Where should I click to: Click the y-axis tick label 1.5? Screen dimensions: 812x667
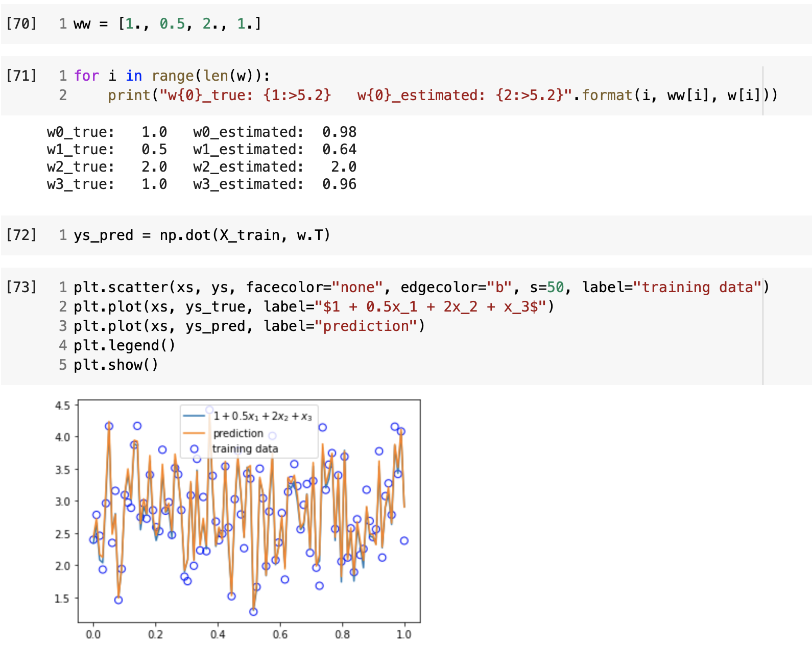click(62, 598)
